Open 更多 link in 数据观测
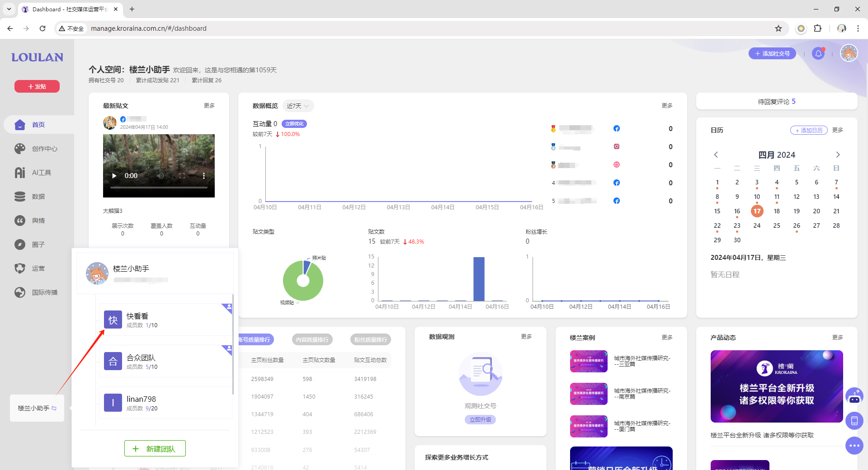The height and width of the screenshot is (470, 868). (526, 336)
